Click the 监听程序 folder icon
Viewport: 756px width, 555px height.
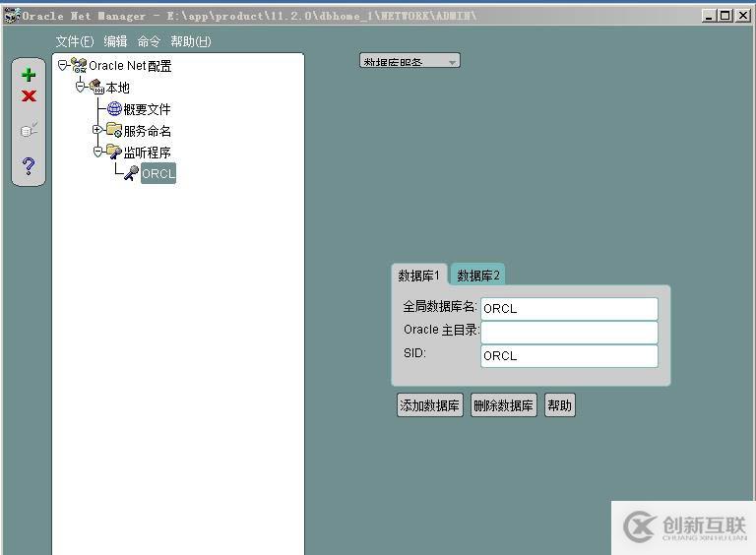[114, 152]
